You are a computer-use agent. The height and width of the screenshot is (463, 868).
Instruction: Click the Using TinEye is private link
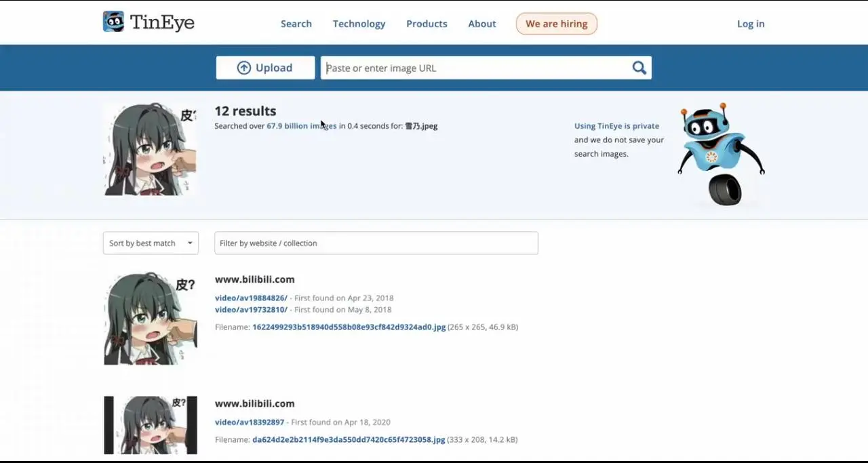click(x=616, y=126)
